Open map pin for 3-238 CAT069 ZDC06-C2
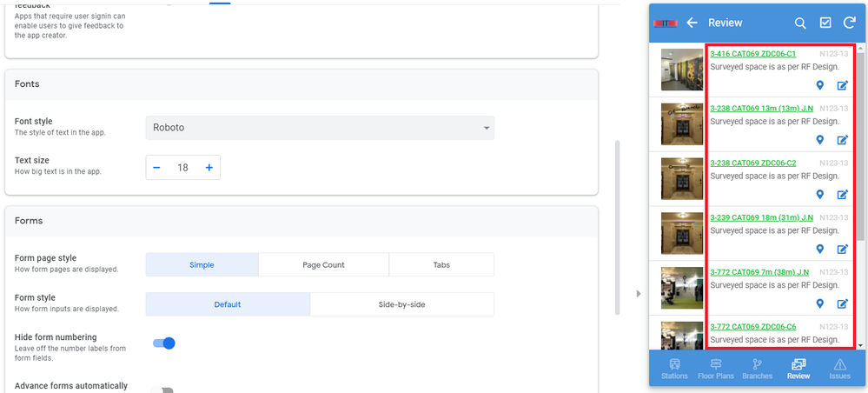The height and width of the screenshot is (393, 868). tap(820, 194)
